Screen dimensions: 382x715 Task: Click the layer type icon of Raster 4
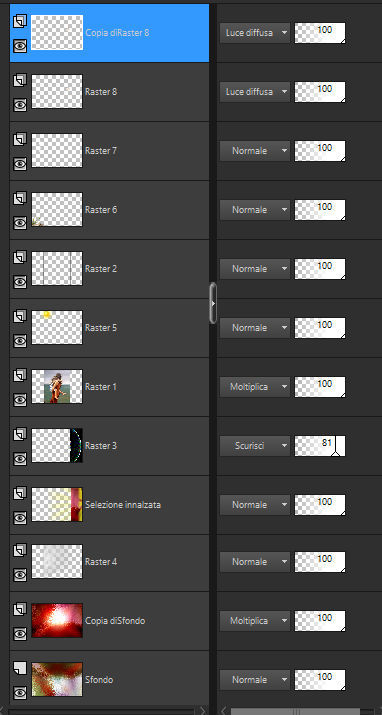(x=20, y=550)
